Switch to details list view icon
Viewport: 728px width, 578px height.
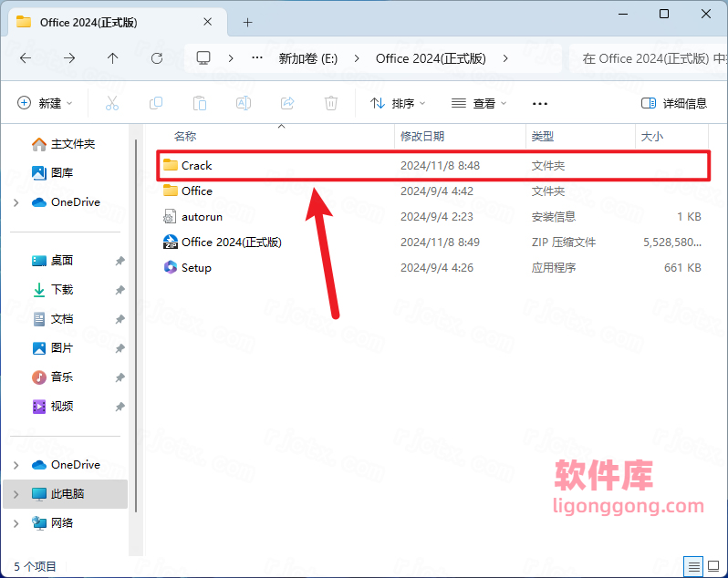pyautogui.click(x=693, y=566)
